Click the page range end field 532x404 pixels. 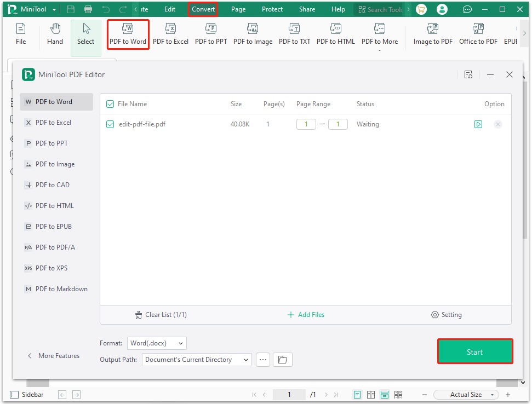click(x=338, y=124)
